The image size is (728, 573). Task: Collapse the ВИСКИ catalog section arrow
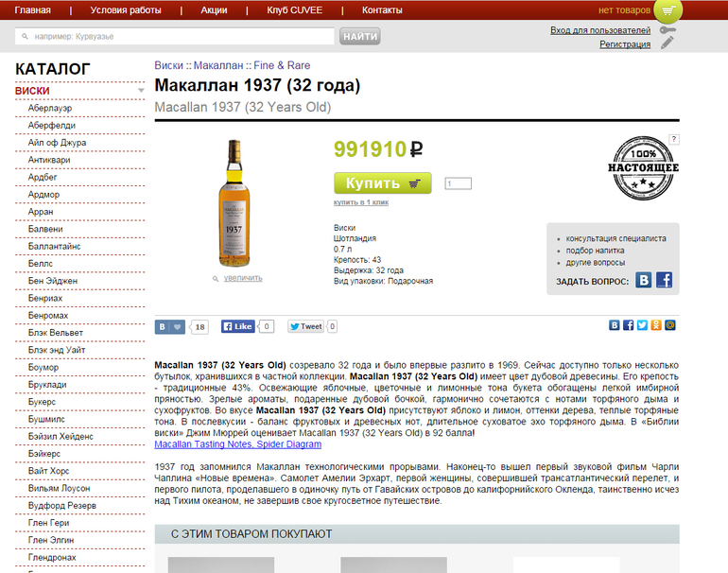[141, 91]
